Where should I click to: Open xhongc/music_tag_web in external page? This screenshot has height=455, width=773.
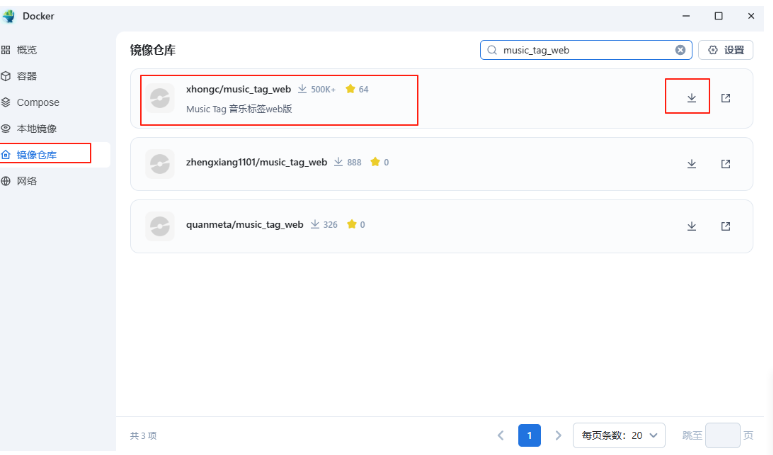pyautogui.click(x=726, y=98)
